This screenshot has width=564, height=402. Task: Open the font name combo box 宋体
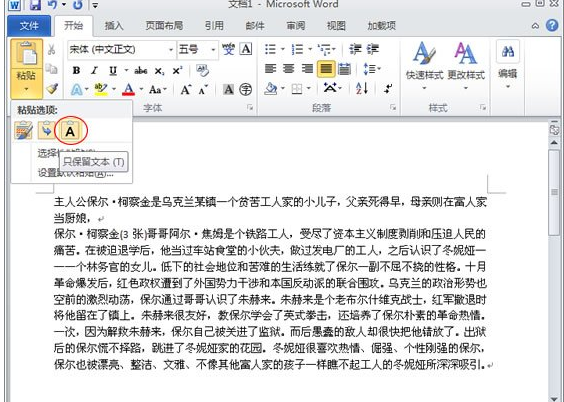121,49
